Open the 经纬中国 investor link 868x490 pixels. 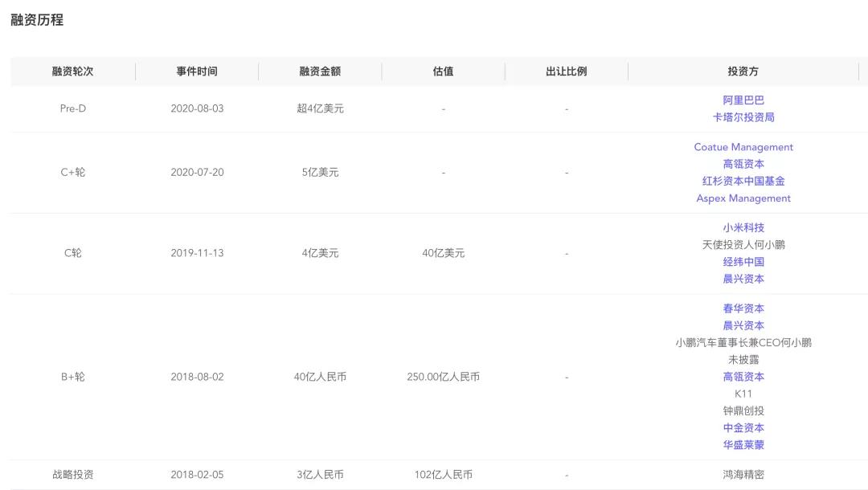pos(743,262)
